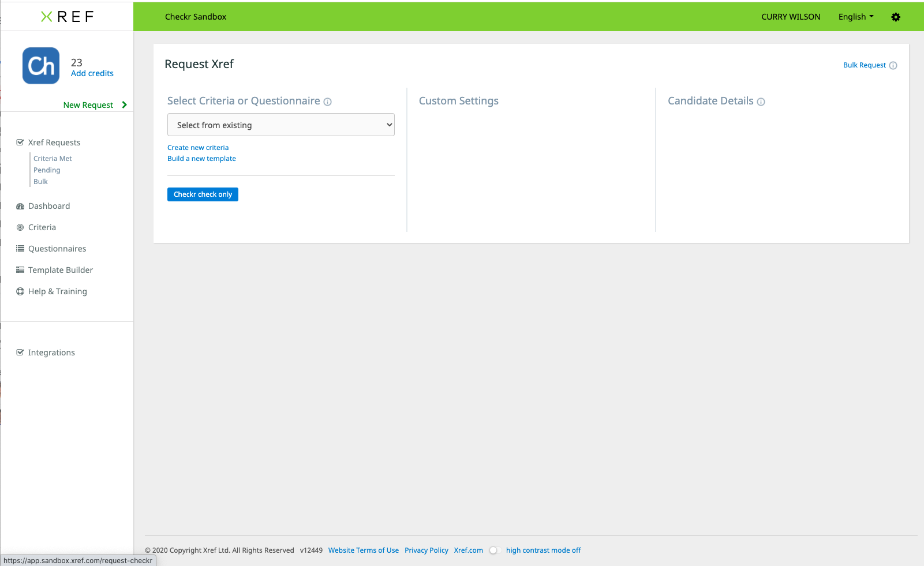Image resolution: width=924 pixels, height=566 pixels.
Task: Open the settings gear icon
Action: tap(896, 17)
